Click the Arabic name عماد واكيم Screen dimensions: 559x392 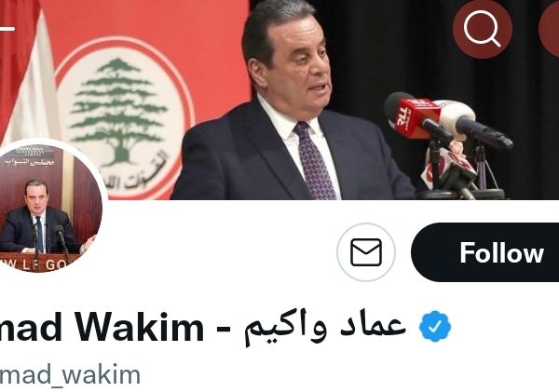click(325, 328)
